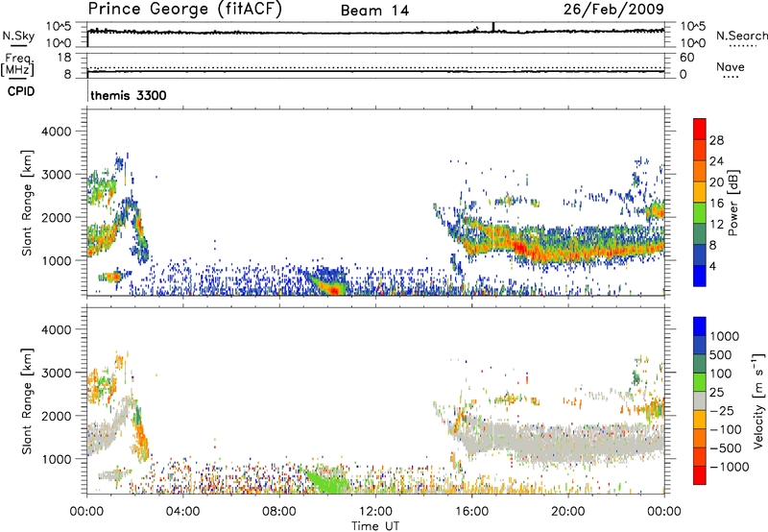
Task: Click the red high-power echo near 10:00 UT
Action: [x=333, y=289]
